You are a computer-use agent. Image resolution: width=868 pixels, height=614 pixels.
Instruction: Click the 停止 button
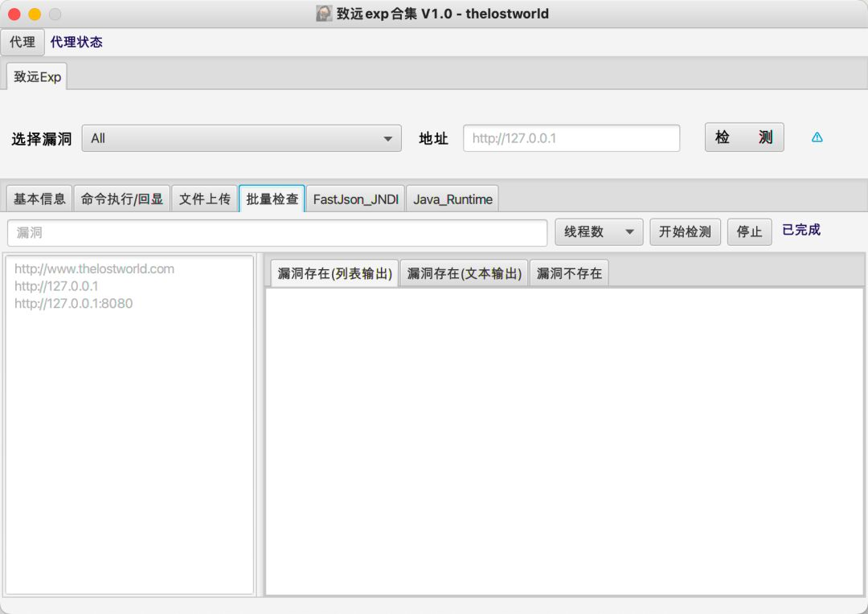pos(749,232)
